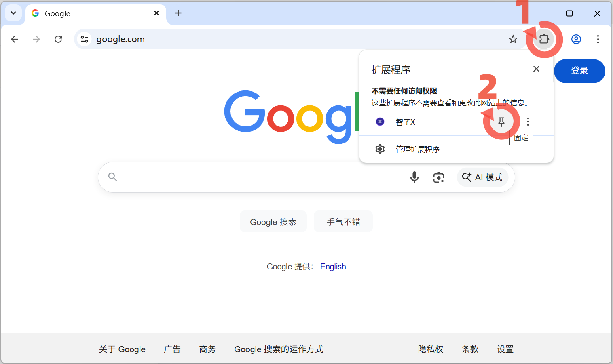Click the 手气不错 button
The image size is (613, 364).
pos(343,222)
